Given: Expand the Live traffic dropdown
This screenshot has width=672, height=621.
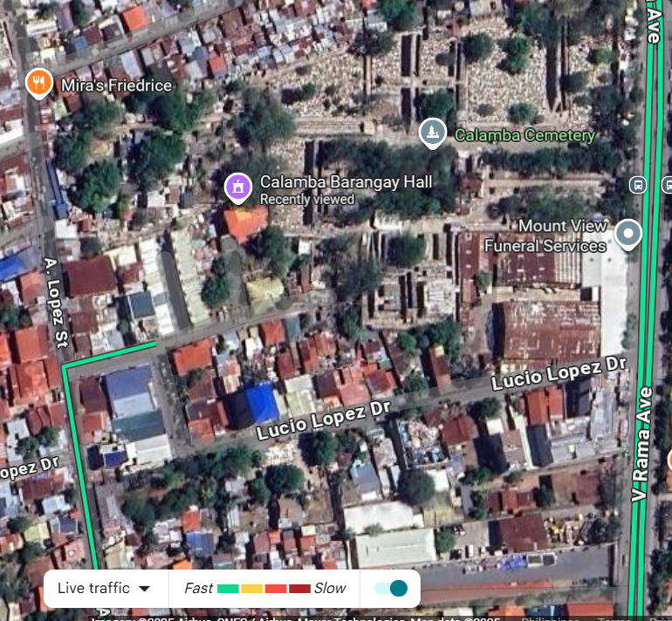Looking at the screenshot, I should coord(104,589).
